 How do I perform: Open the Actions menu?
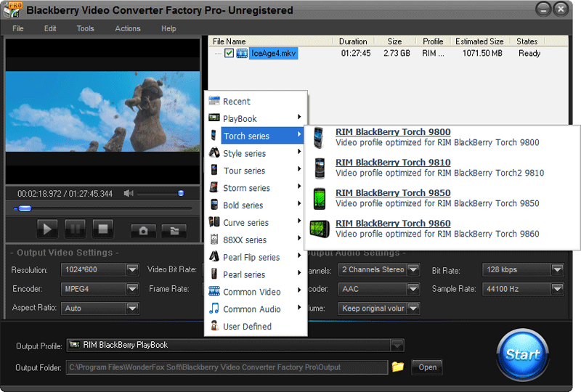point(128,28)
